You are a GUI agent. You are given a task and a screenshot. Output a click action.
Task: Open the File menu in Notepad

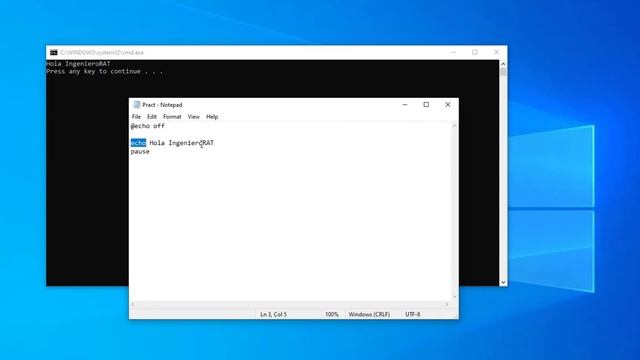136,117
